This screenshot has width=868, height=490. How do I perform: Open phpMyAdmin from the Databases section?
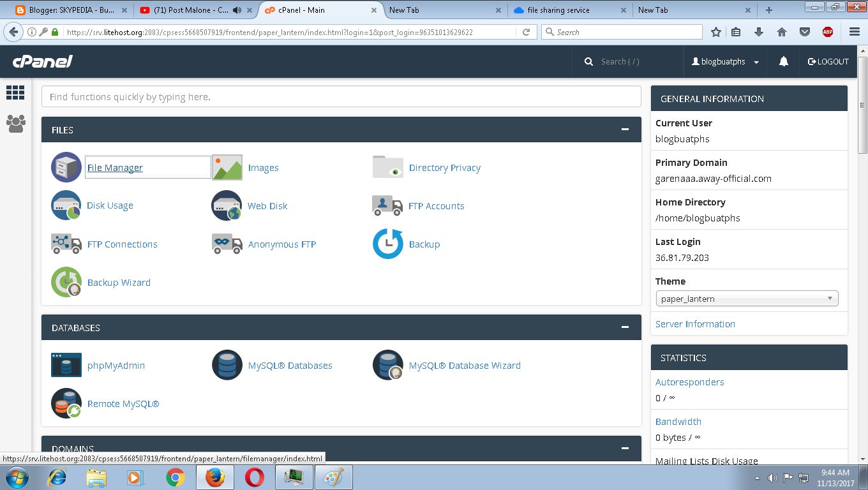pos(116,365)
